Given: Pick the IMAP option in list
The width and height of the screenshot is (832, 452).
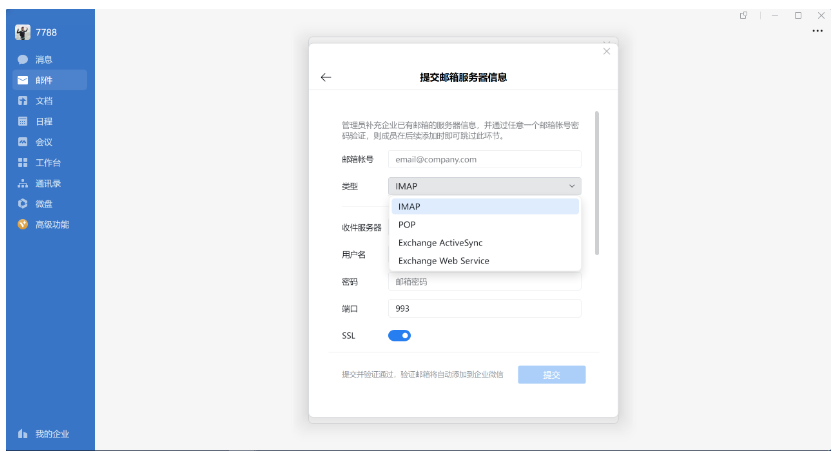Looking at the screenshot, I should click(409, 207).
